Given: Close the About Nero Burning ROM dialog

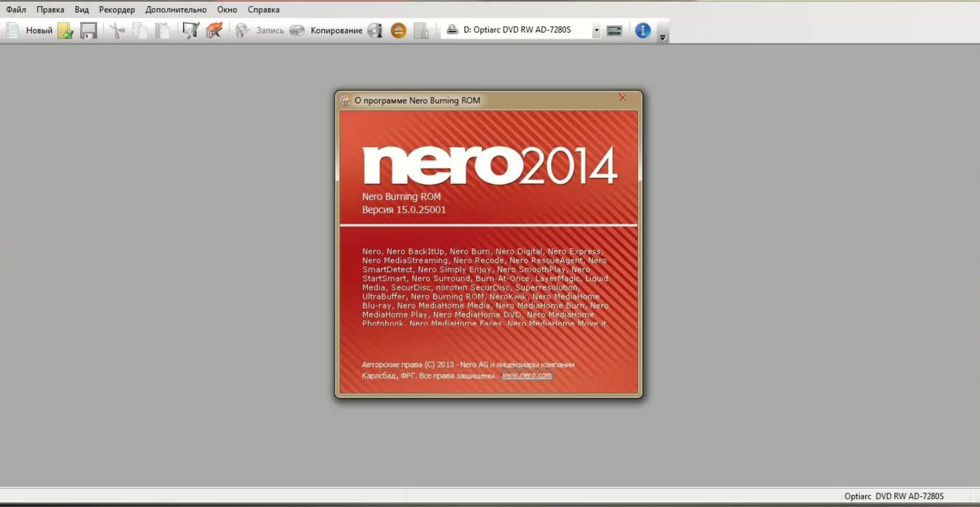Looking at the screenshot, I should [622, 97].
